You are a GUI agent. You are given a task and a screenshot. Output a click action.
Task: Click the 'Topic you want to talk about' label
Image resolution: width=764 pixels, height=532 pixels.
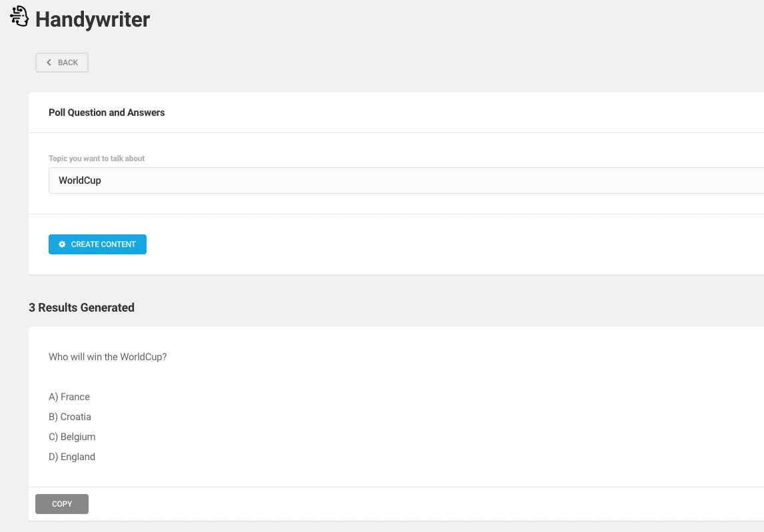coord(97,158)
